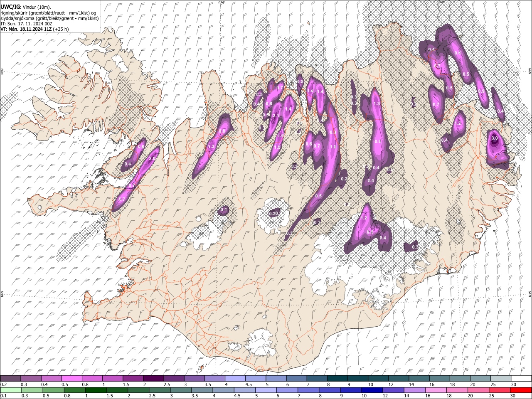
Task: Click the dark mauve 0.2 swatch in the top legend row
Action: coord(10,379)
